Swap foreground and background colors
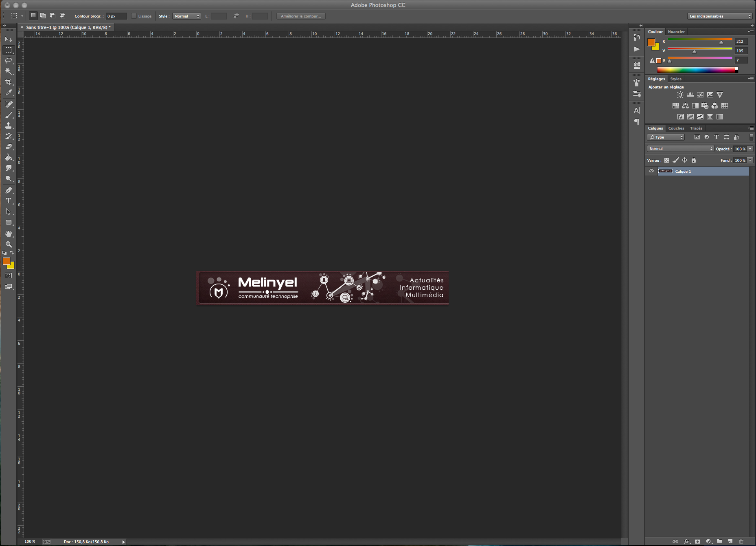756x546 pixels. point(12,253)
